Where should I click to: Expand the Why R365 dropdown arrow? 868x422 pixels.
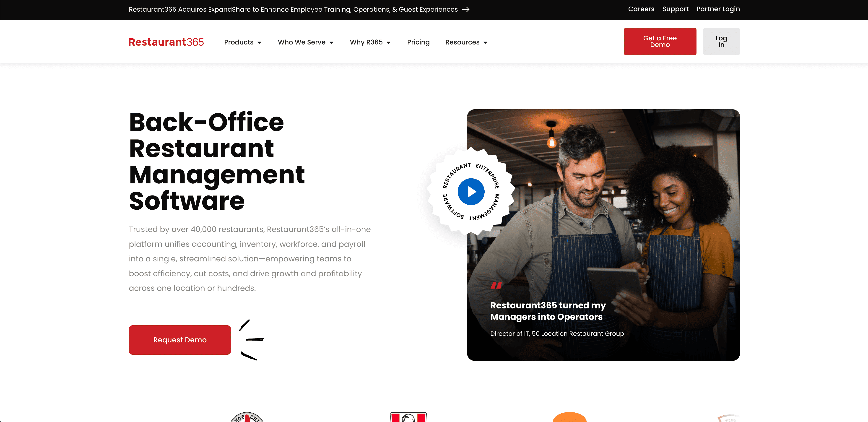tap(389, 42)
